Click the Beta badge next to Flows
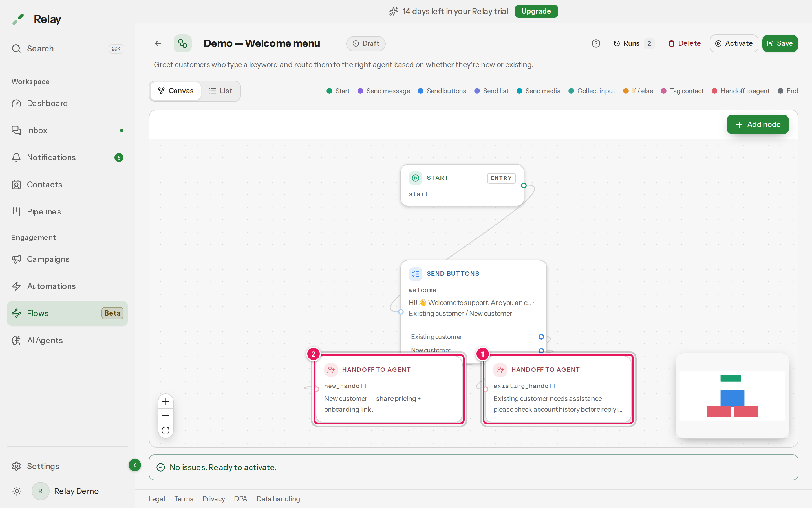The image size is (812, 508). (112, 313)
